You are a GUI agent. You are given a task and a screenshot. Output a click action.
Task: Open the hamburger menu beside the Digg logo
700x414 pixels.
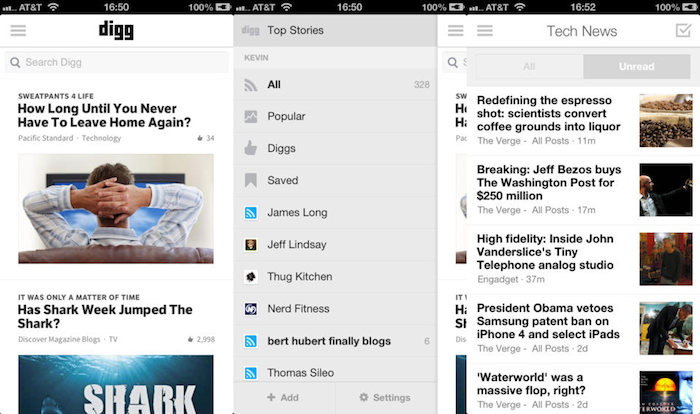coord(18,30)
